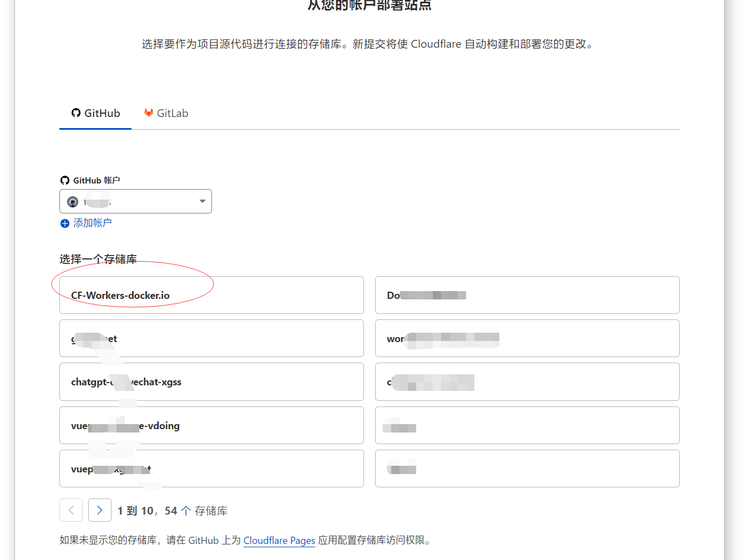Open the Cloudflare Pages link
The height and width of the screenshot is (560, 753).
[x=279, y=541]
